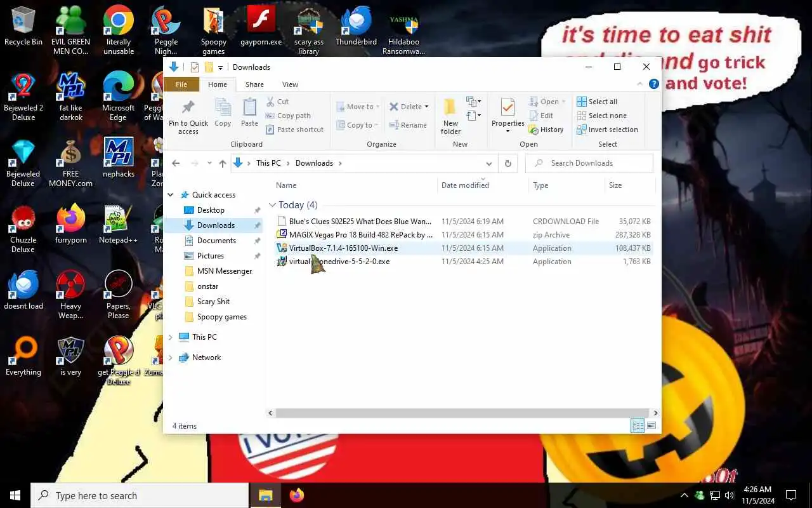Open Thunderbird desktop shortcut
This screenshot has width=812, height=508.
click(356, 27)
